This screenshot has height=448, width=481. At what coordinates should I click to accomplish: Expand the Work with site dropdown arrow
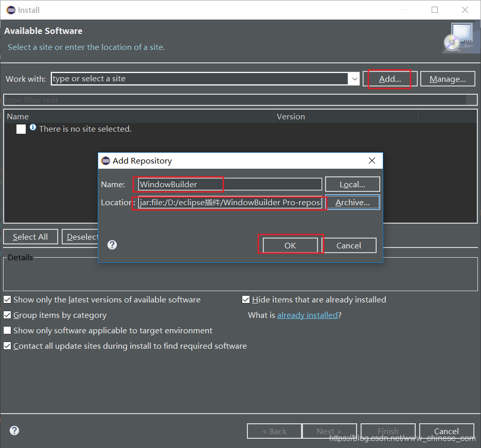tap(354, 79)
